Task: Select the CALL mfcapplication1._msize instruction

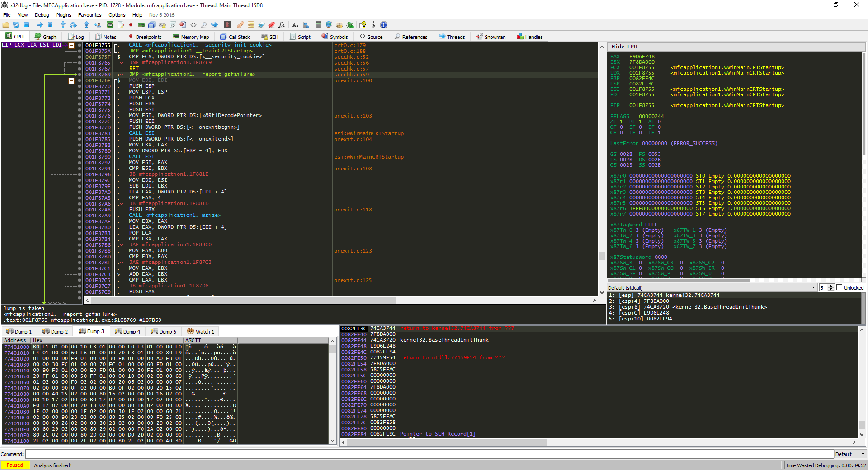Action: [x=175, y=216]
